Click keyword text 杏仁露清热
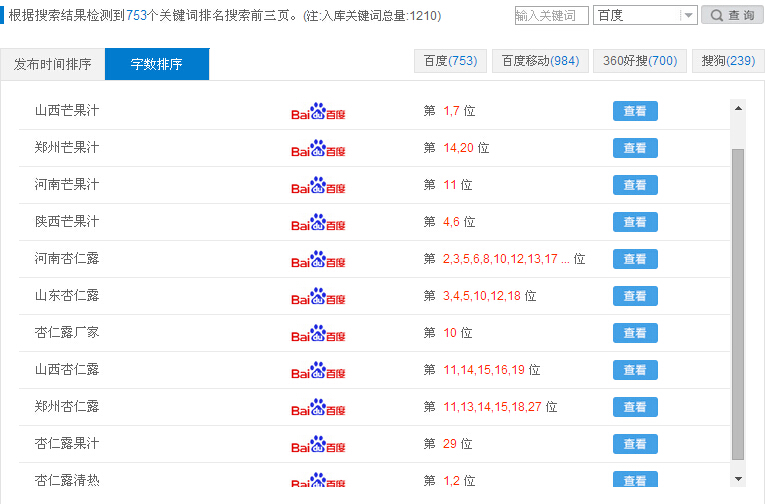This screenshot has width=765, height=504. pyautogui.click(x=67, y=481)
